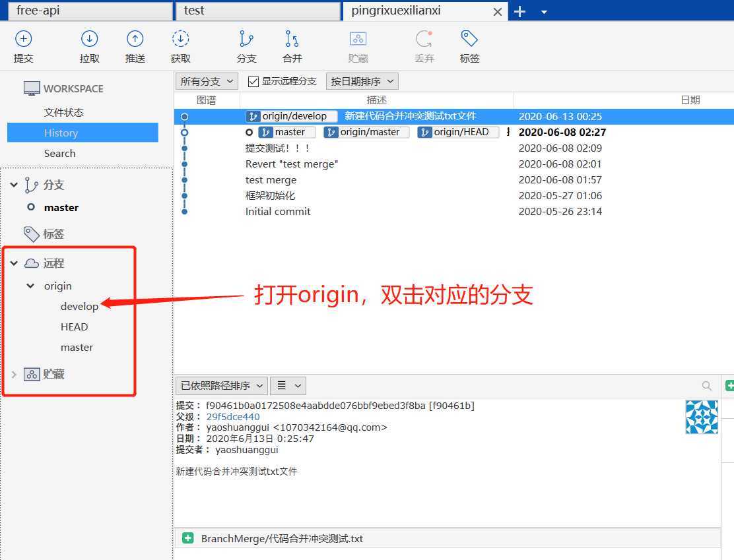This screenshot has width=734, height=560.
Task: Click the WORKSPACE monitor icon
Action: click(32, 88)
